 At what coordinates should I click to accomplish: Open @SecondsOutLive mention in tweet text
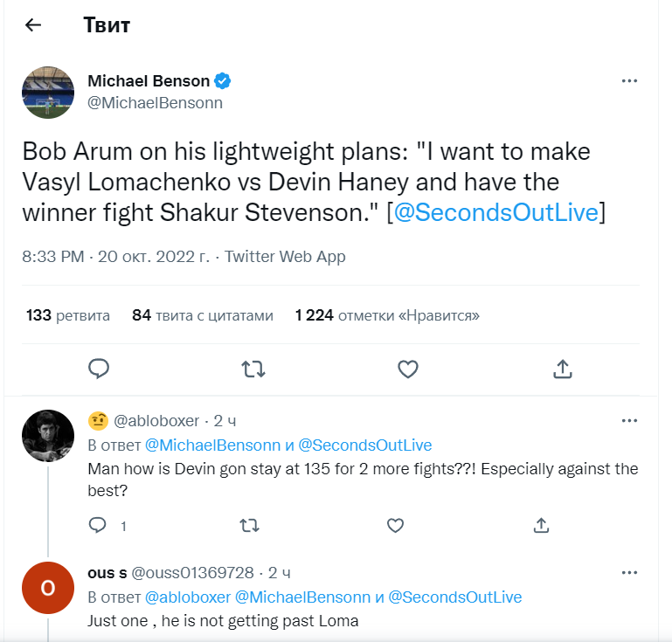[x=496, y=213]
